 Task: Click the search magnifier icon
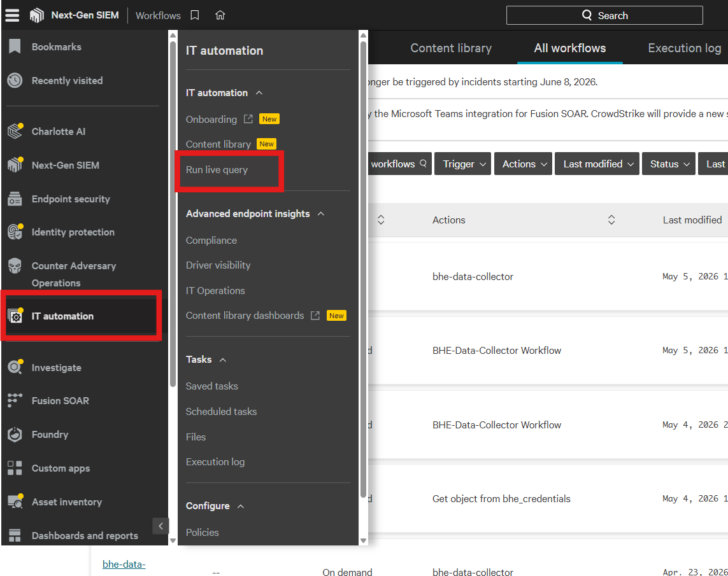pyautogui.click(x=587, y=15)
